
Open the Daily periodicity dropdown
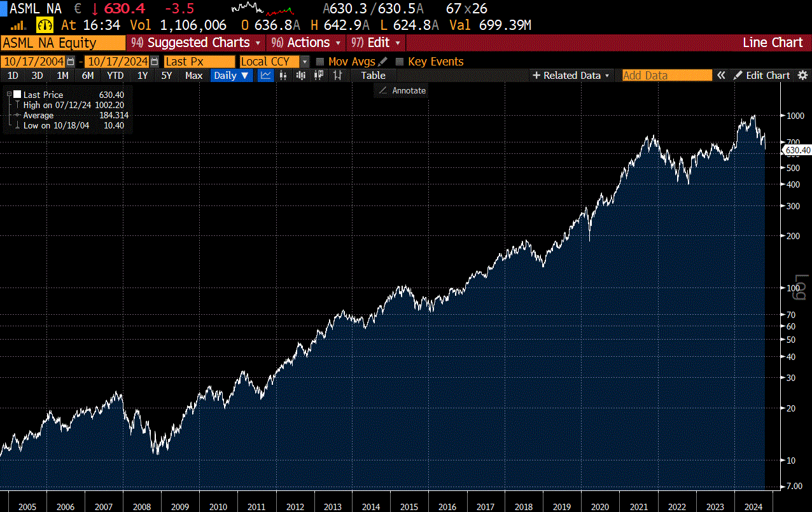pyautogui.click(x=232, y=75)
